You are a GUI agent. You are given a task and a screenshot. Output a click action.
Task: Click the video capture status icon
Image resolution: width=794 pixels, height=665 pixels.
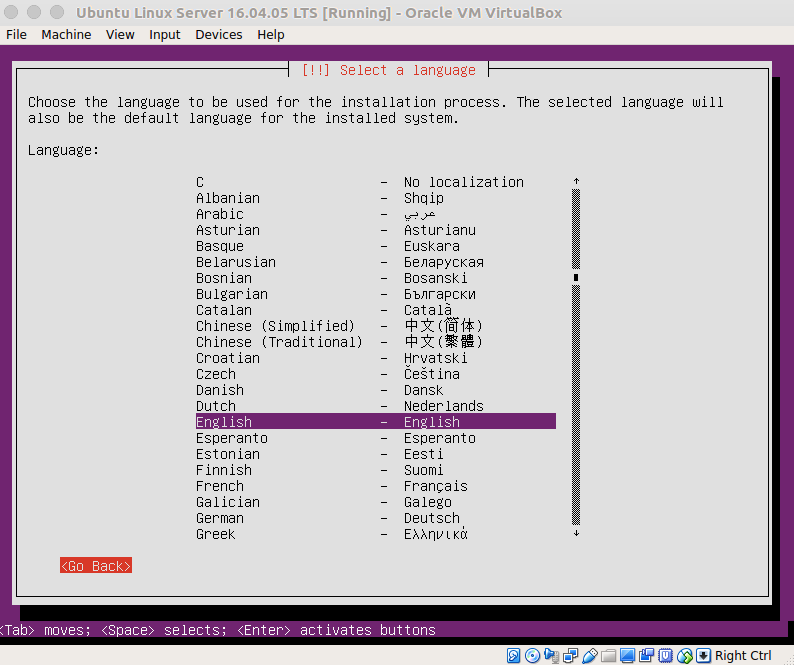coord(646,655)
